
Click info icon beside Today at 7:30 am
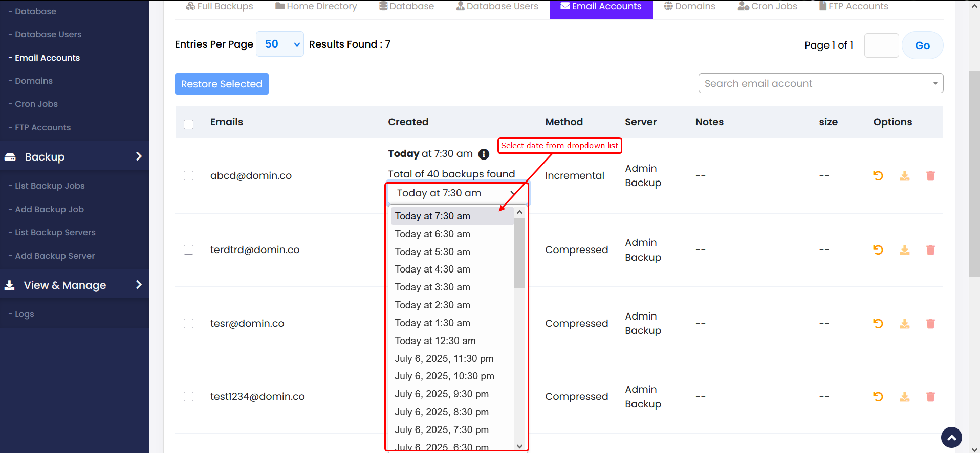pyautogui.click(x=484, y=154)
